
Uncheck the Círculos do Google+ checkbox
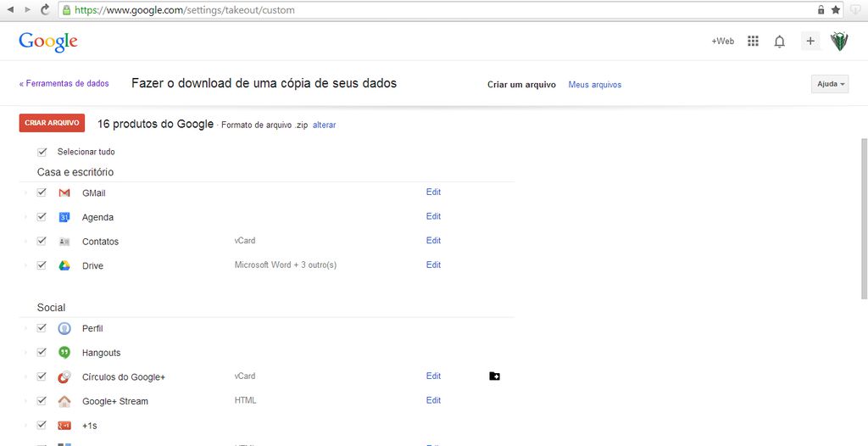(x=42, y=376)
